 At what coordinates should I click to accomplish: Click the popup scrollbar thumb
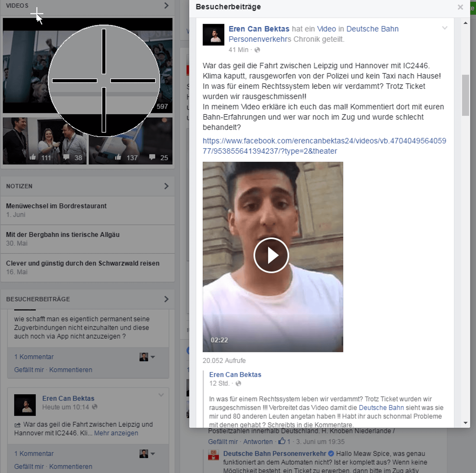[x=465, y=95]
